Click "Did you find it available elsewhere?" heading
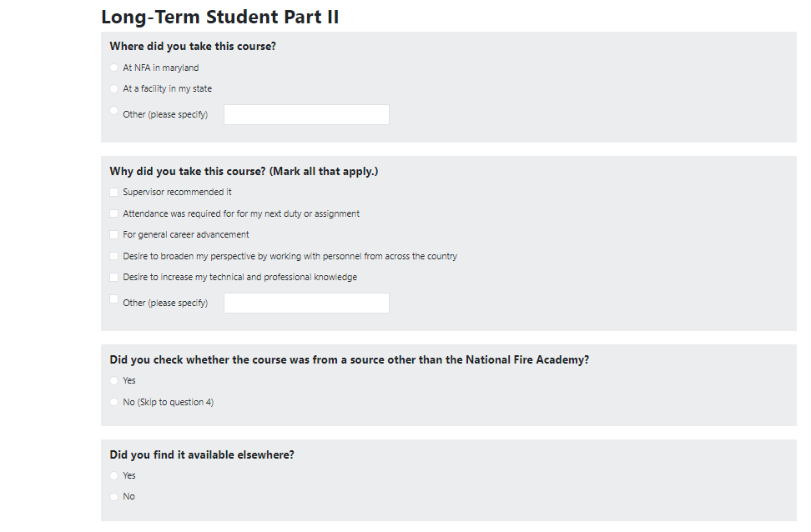Viewport: 811px width, 532px height. click(x=202, y=455)
